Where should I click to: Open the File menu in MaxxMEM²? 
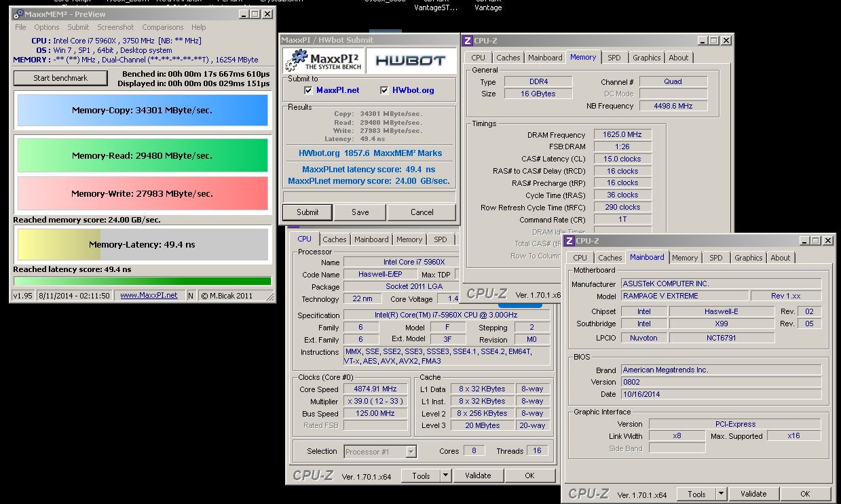coord(20,27)
